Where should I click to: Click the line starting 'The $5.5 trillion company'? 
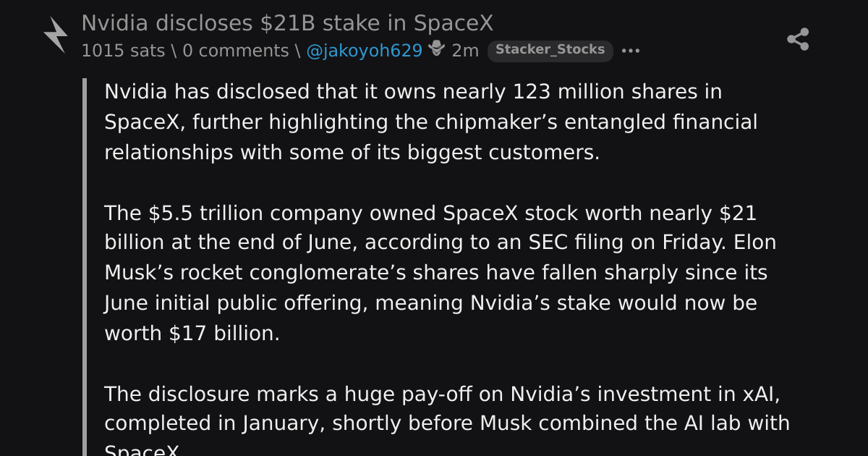click(x=430, y=214)
